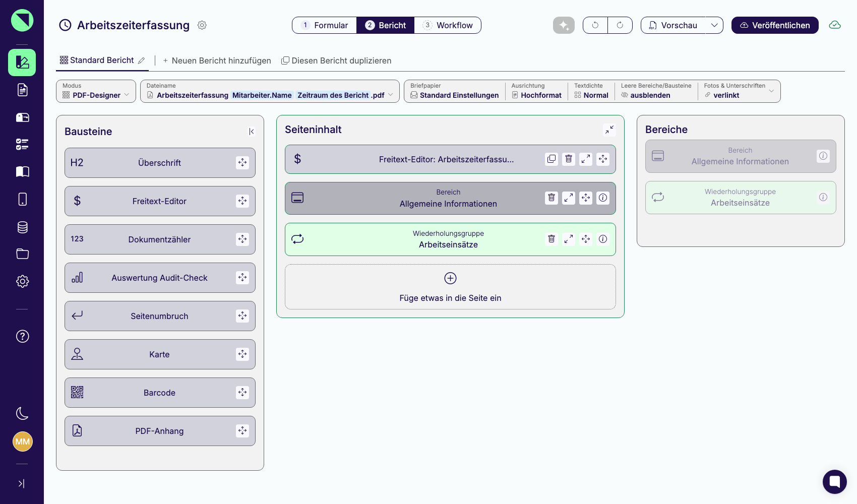
Task: Open the Modus PDF-Designer dropdown
Action: (96, 91)
